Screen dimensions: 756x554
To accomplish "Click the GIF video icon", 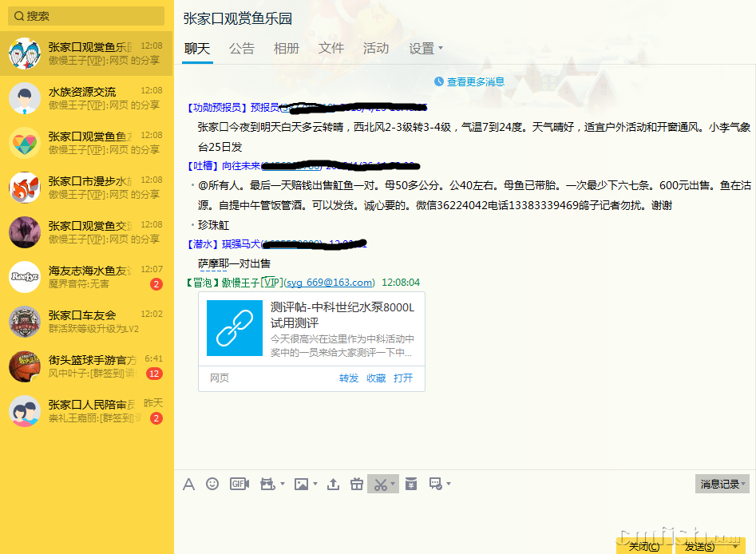I will pyautogui.click(x=239, y=484).
